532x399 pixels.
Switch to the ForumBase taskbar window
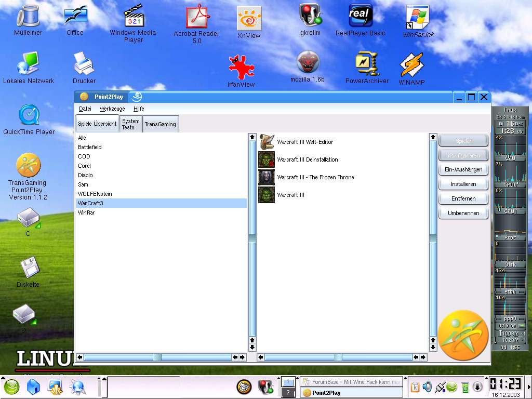click(x=352, y=382)
